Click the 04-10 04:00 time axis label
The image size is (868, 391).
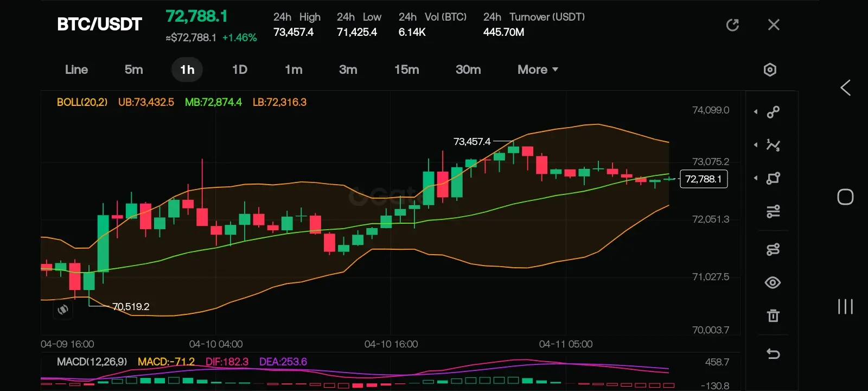point(216,344)
